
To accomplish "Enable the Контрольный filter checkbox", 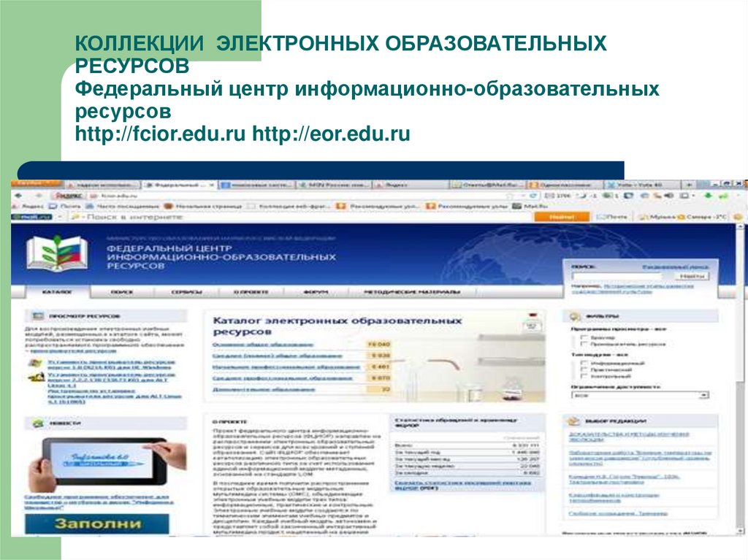I will pos(584,377).
